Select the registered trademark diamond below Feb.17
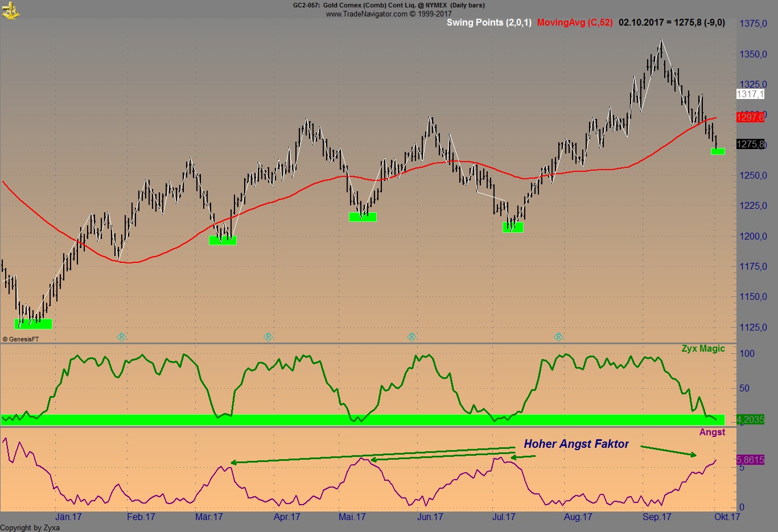778x532 pixels. (121, 337)
